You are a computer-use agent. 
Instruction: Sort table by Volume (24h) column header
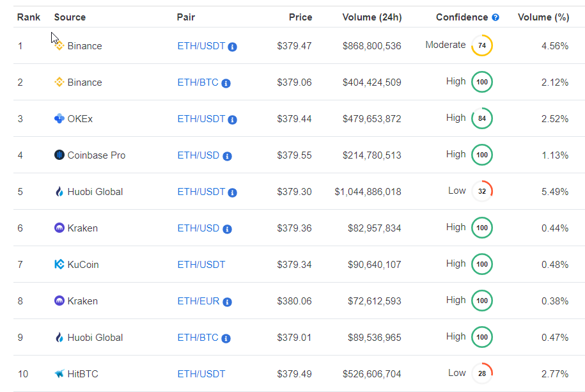[372, 17]
